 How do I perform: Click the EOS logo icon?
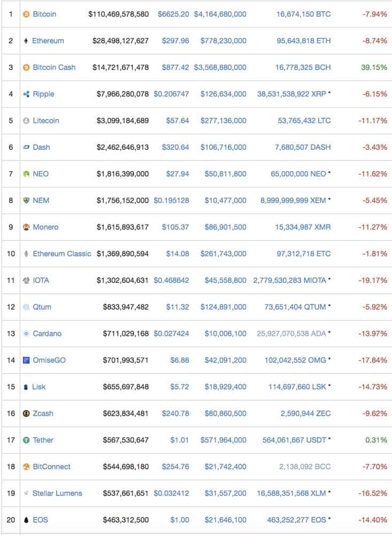[26, 520]
